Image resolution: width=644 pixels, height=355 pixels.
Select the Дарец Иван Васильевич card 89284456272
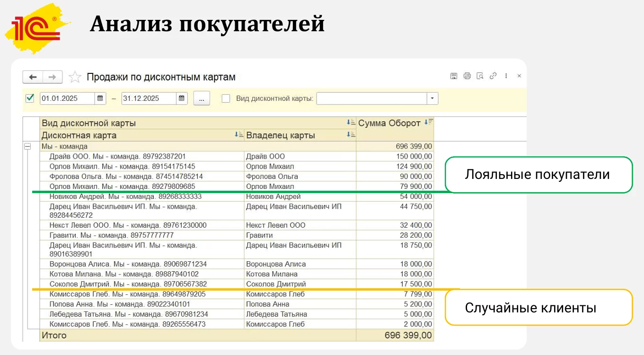click(x=142, y=211)
